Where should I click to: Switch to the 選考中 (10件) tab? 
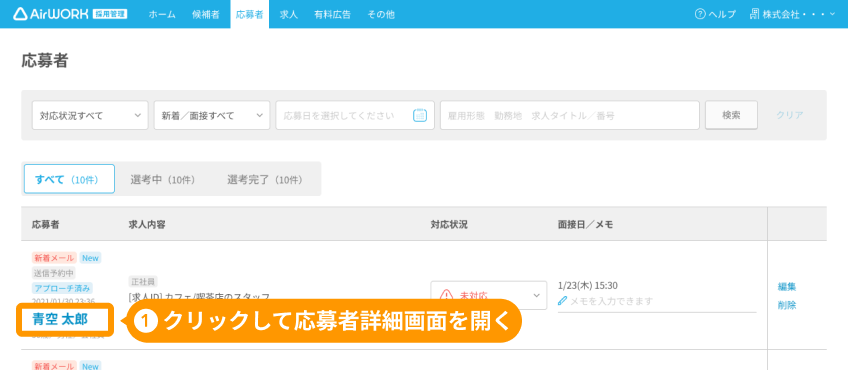pyautogui.click(x=163, y=180)
